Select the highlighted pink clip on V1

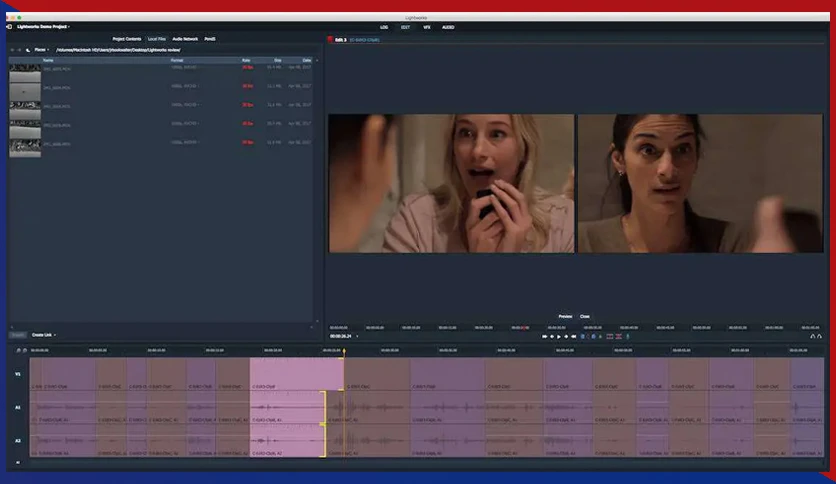pos(296,374)
